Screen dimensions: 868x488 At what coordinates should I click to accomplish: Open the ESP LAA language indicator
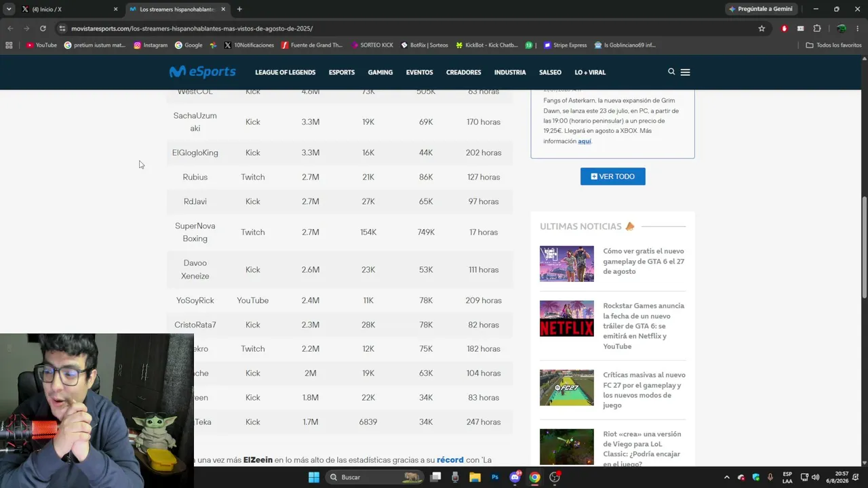pyautogui.click(x=787, y=477)
